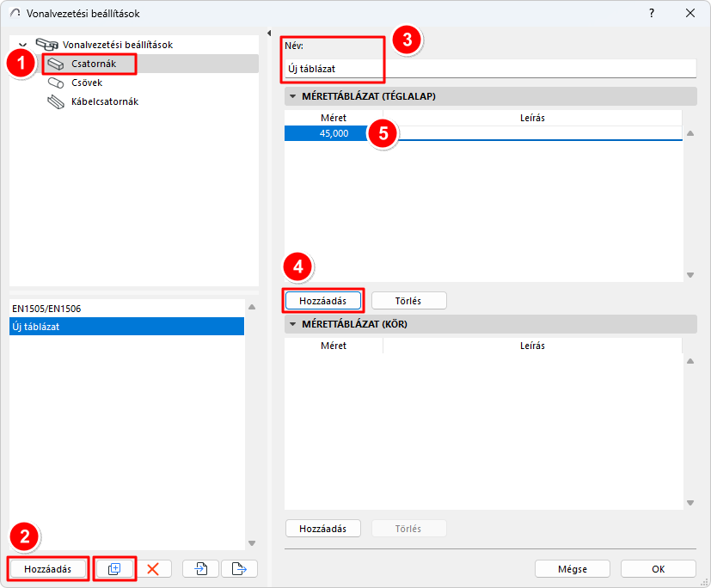Import a size table via import icon

[201, 569]
